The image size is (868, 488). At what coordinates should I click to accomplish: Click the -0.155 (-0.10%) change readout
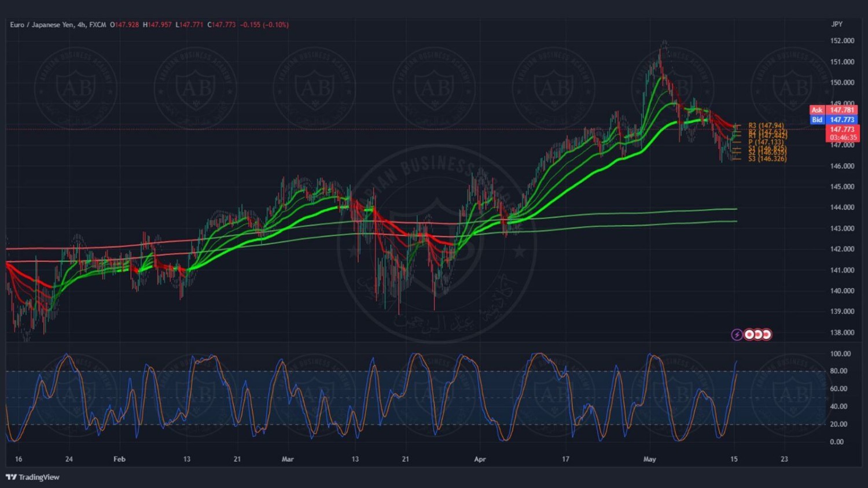click(x=264, y=25)
